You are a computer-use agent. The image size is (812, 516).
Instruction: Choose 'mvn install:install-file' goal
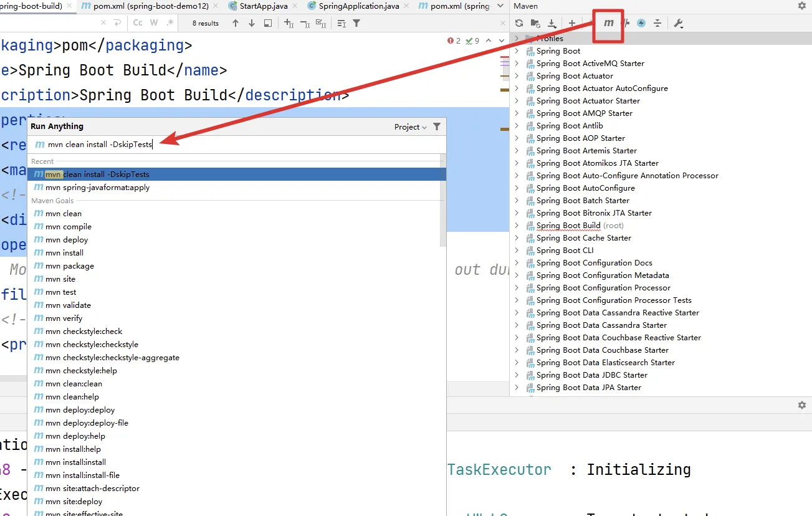click(234, 475)
